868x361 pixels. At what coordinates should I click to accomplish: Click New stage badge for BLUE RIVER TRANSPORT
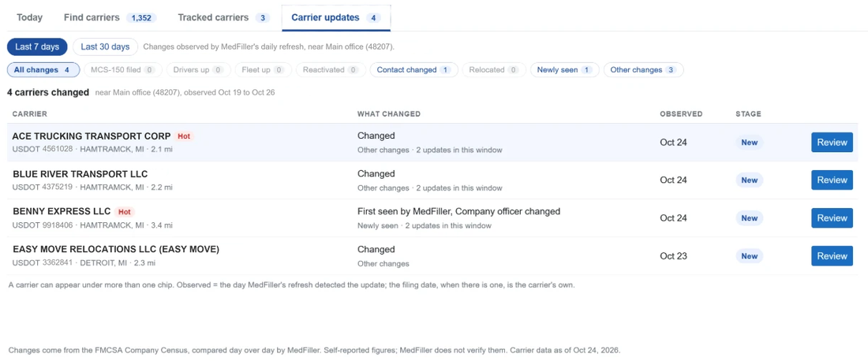click(x=750, y=180)
